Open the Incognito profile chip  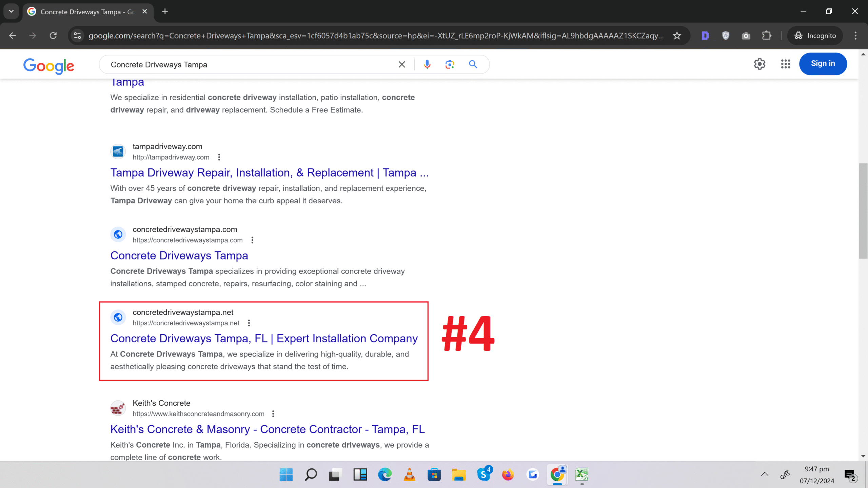[815, 36]
